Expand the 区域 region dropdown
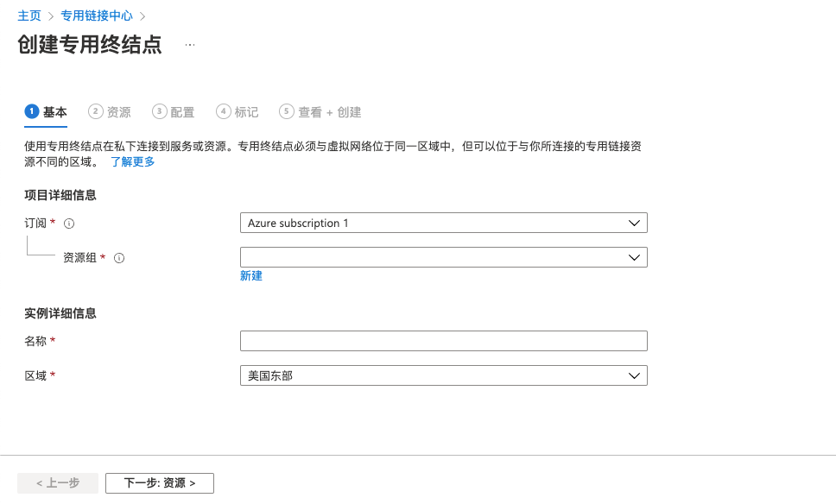The width and height of the screenshot is (836, 504). click(443, 375)
